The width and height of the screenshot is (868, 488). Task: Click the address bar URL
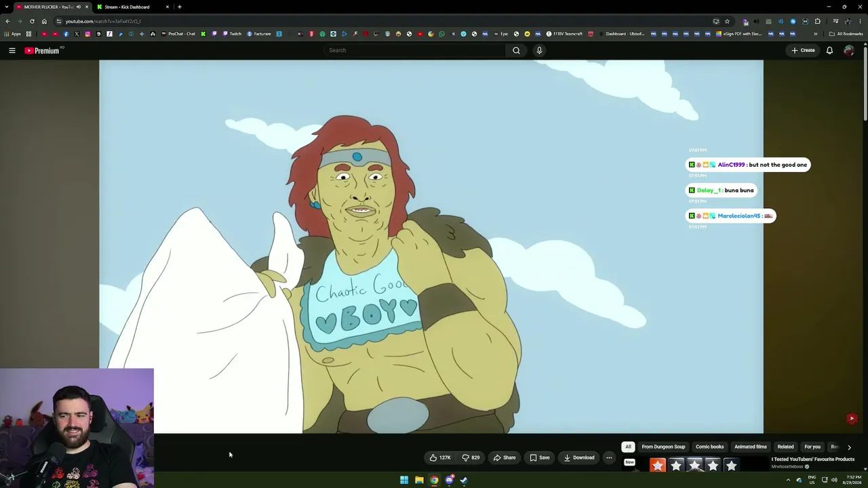tap(103, 21)
